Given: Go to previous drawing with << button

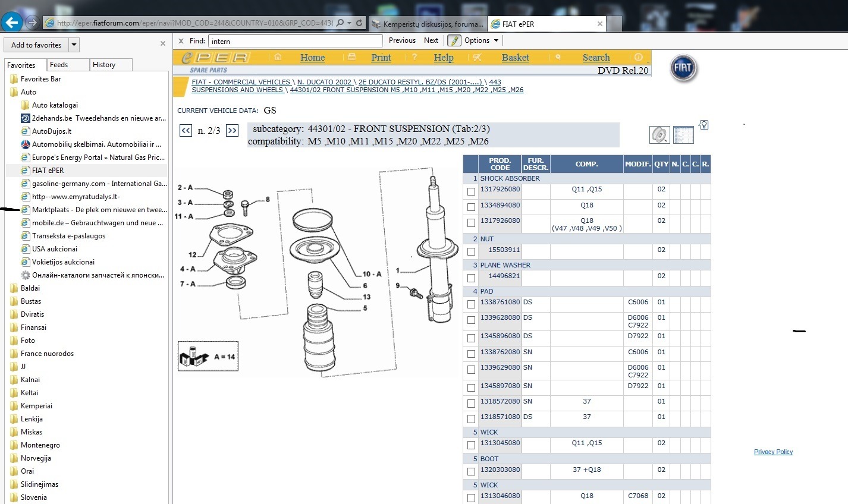Looking at the screenshot, I should (186, 131).
